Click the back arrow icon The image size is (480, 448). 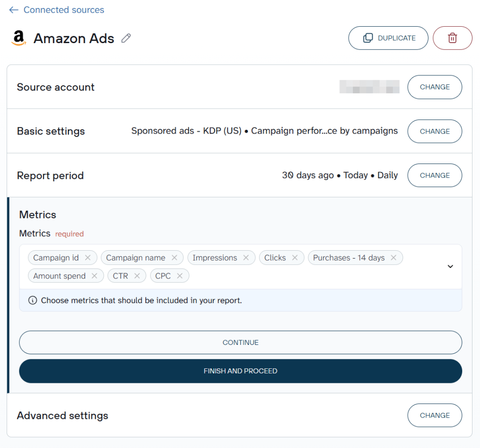[x=14, y=10]
